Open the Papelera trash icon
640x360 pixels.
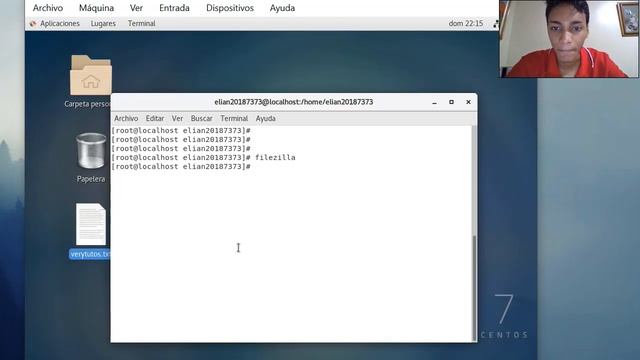91,151
